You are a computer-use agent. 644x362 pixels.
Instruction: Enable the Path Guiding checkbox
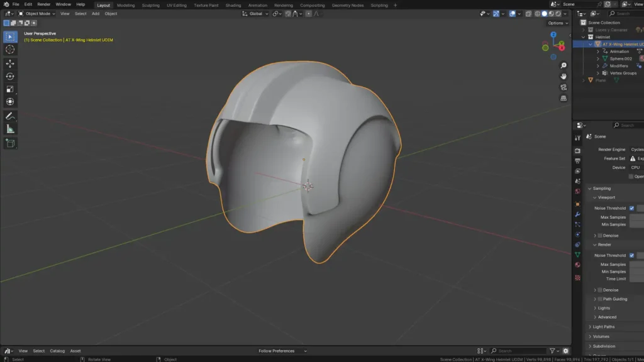(x=600, y=299)
